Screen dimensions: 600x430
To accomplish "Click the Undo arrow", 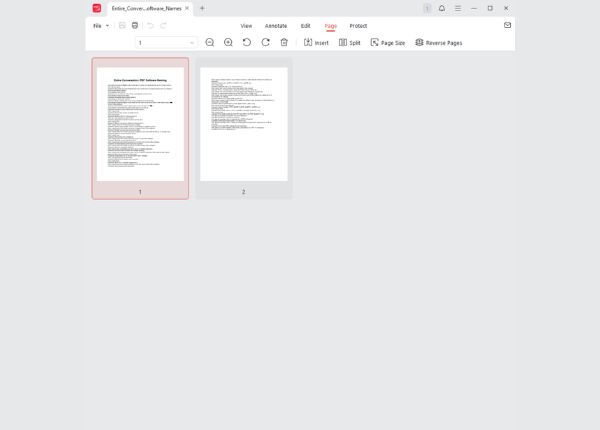I will pyautogui.click(x=150, y=26).
